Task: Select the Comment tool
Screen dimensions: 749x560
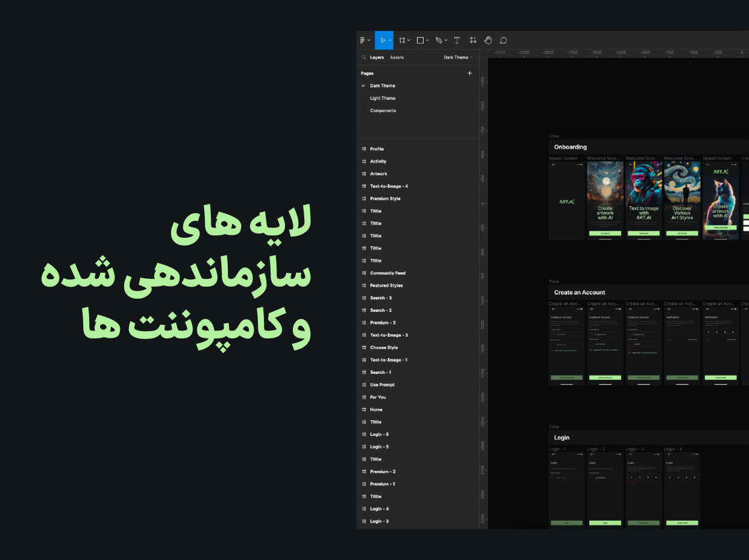Action: [503, 40]
